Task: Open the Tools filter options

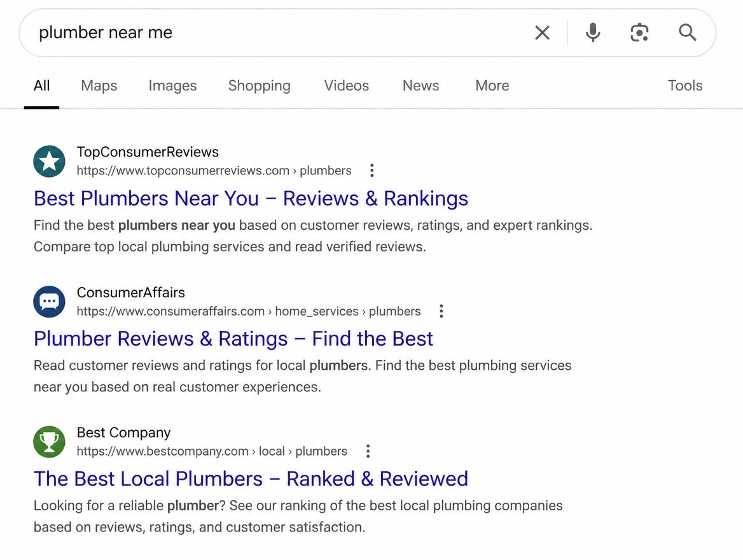Action: point(685,86)
